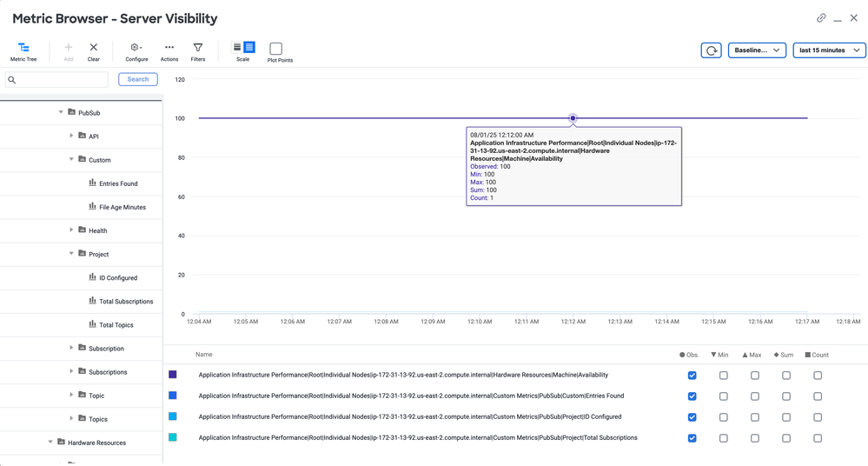Toggle the Plot Points checkbox
The height and width of the screenshot is (466, 868).
pos(275,48)
